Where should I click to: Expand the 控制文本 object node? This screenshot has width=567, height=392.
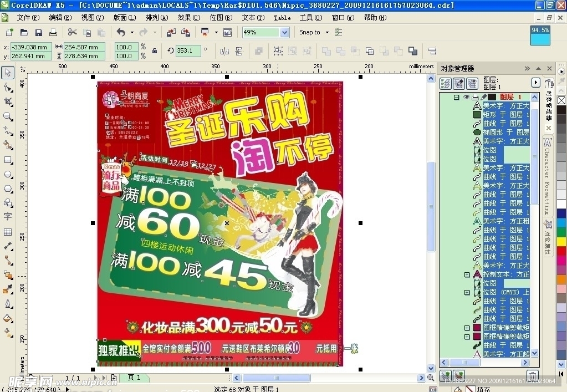tap(467, 275)
